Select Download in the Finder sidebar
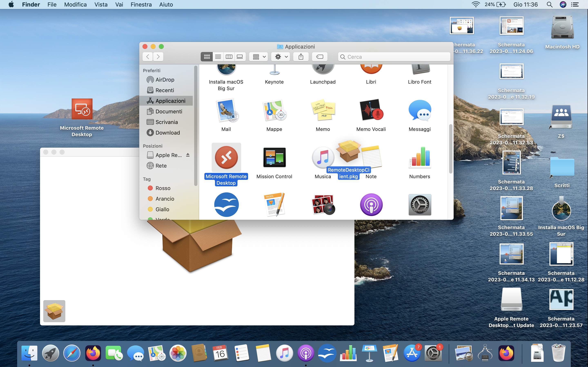Screen dimensions: 588x367 pyautogui.click(x=167, y=133)
